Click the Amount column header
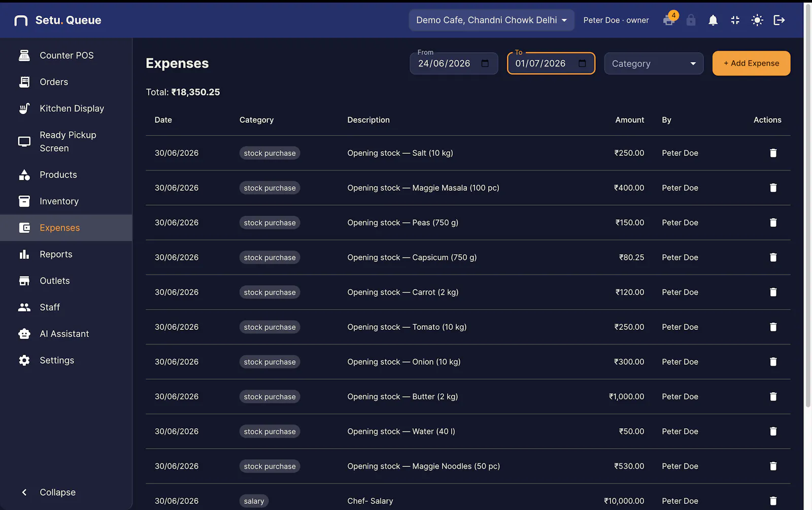 pos(630,120)
